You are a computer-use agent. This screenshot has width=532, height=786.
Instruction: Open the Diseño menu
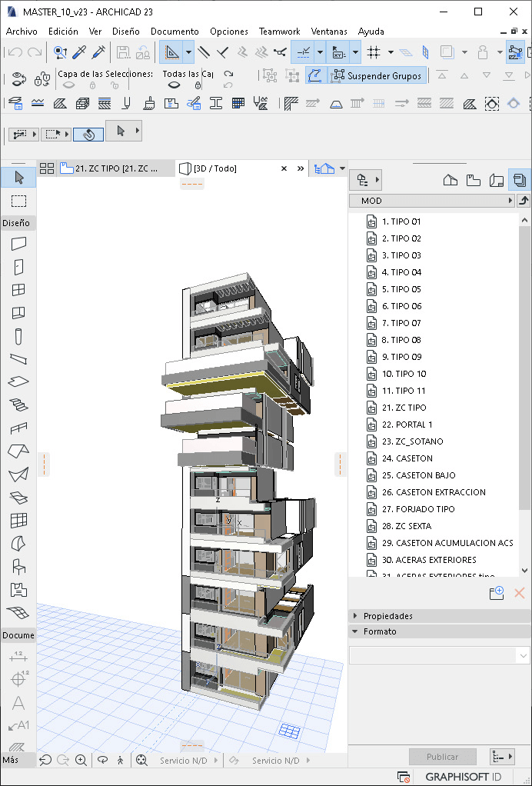126,31
